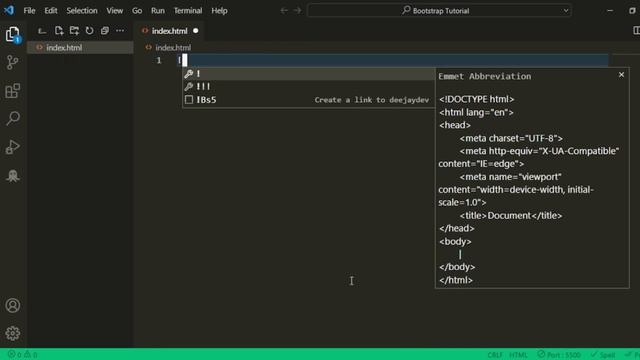Image resolution: width=640 pixels, height=360 pixels.
Task: Open the Search view
Action: pyautogui.click(x=13, y=118)
